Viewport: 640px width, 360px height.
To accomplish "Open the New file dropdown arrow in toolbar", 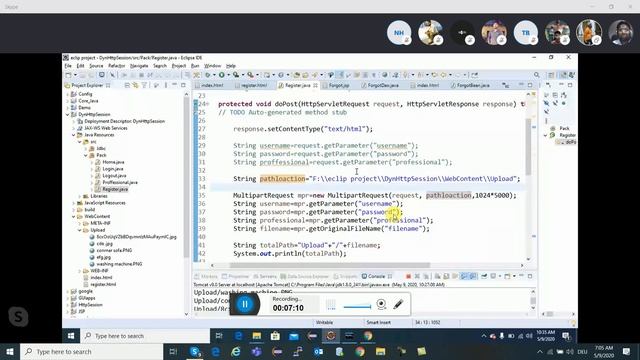I will [x=75, y=75].
